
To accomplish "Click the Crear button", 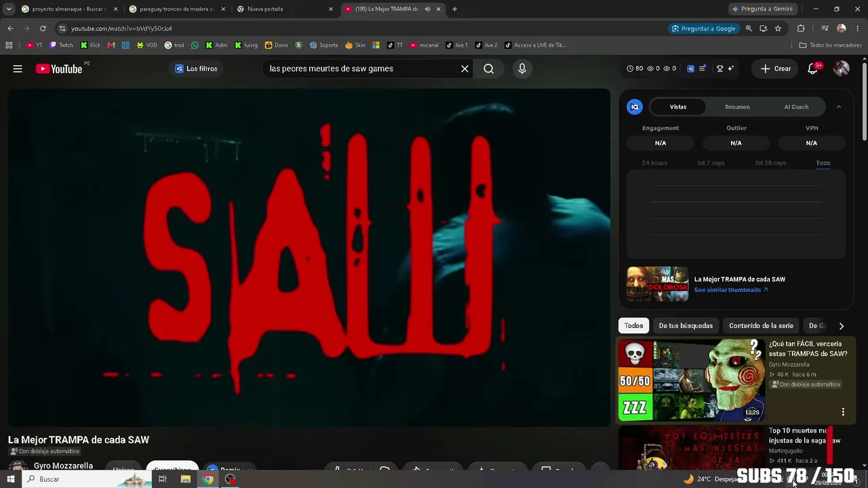I will click(775, 68).
